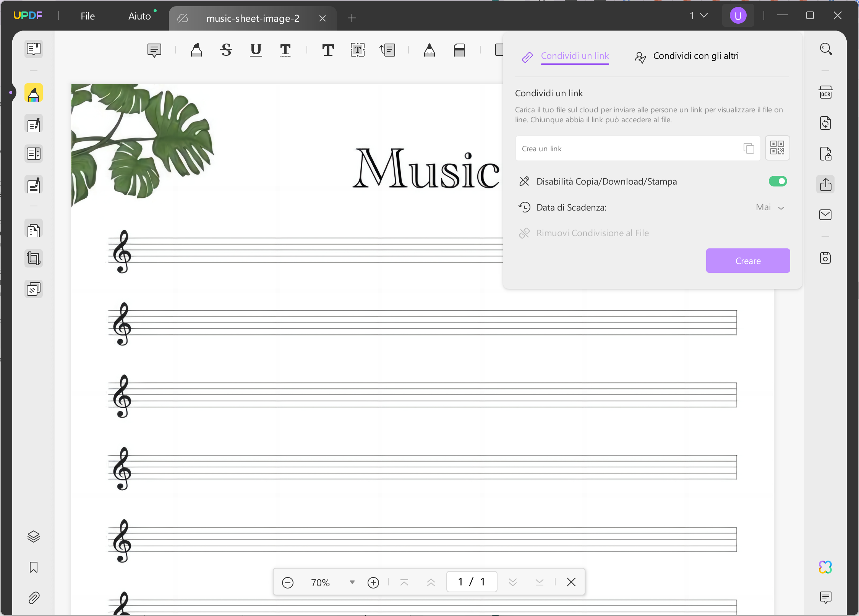Open the Layers panel icon
859x616 pixels.
pyautogui.click(x=34, y=537)
